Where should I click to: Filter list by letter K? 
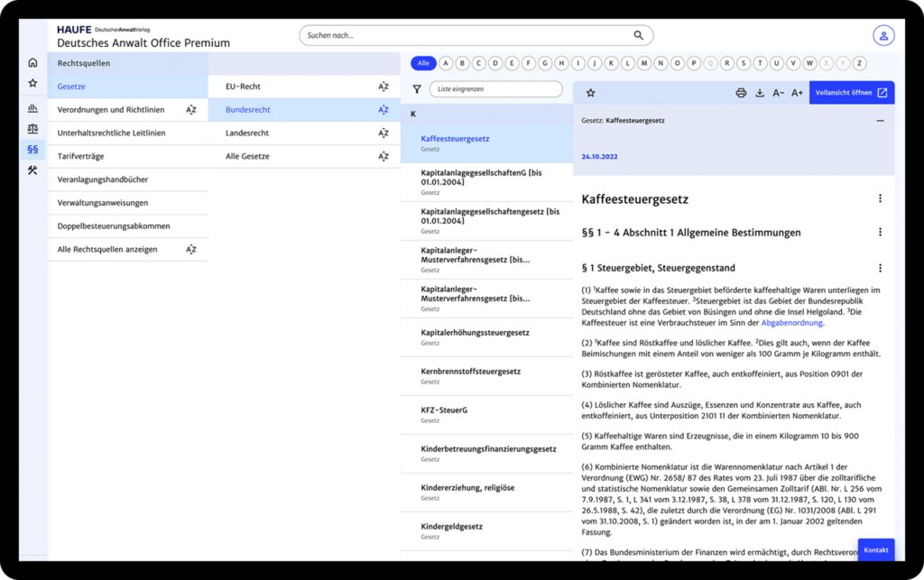pos(611,63)
